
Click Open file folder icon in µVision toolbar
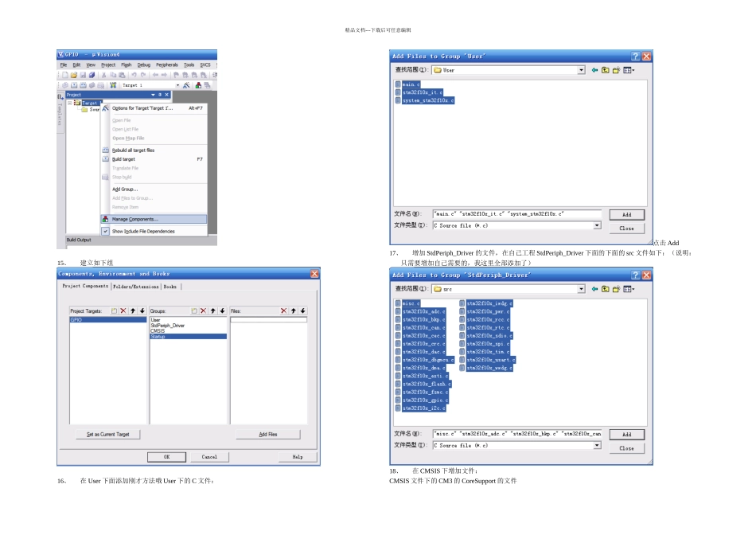click(74, 76)
